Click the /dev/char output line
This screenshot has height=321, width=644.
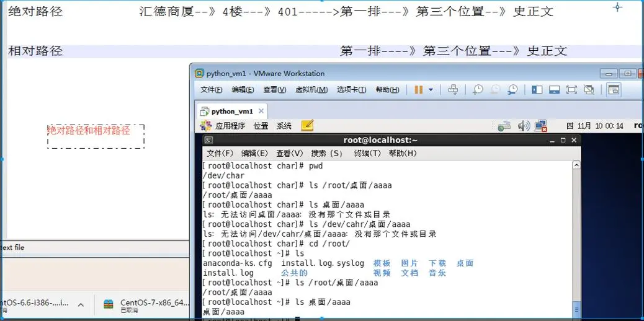(223, 176)
